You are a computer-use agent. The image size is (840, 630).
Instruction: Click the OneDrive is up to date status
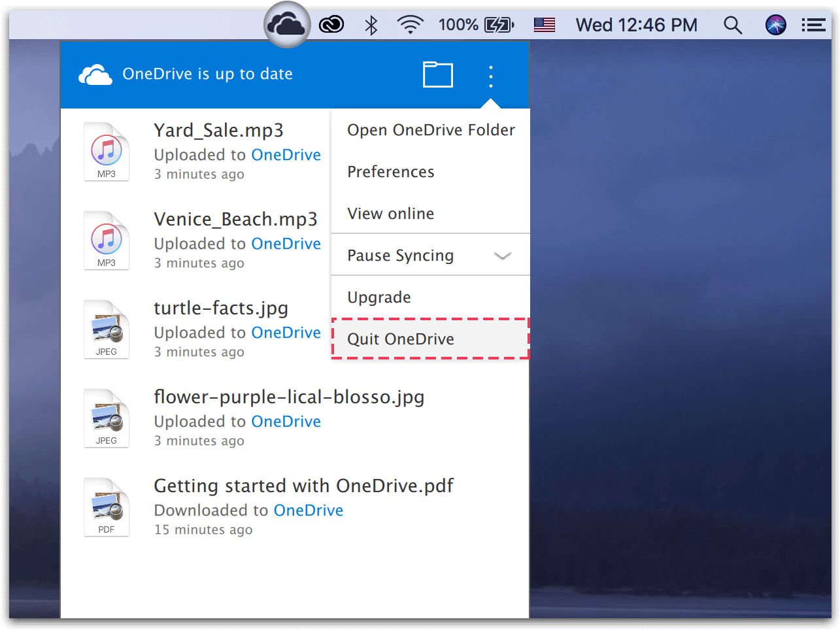pyautogui.click(x=208, y=74)
